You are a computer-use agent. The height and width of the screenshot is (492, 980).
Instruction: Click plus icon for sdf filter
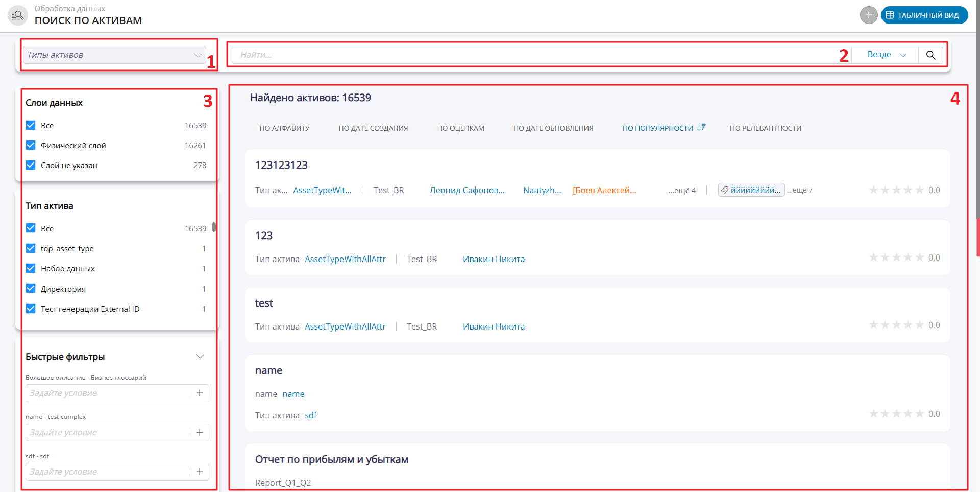click(200, 472)
